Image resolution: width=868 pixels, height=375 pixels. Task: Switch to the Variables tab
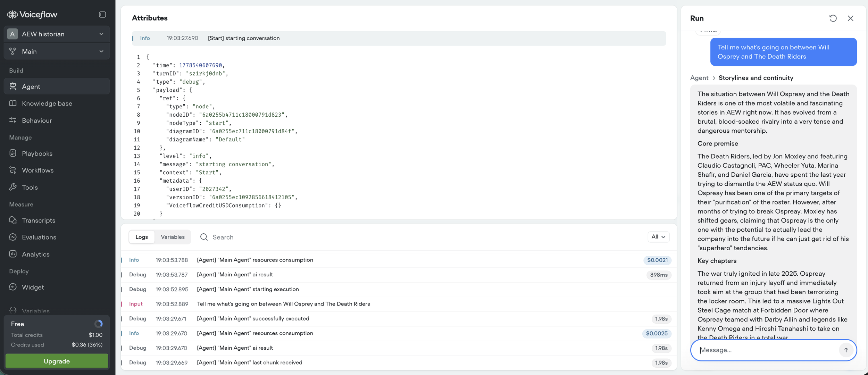click(173, 237)
